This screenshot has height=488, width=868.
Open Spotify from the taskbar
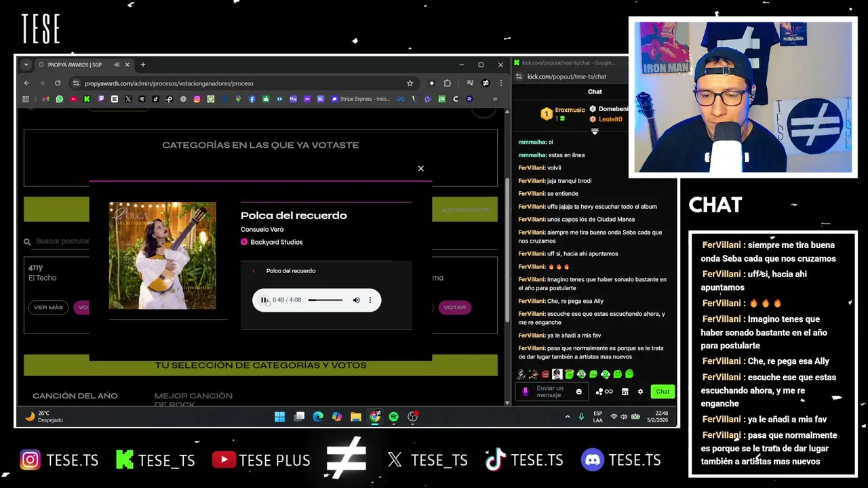393,417
